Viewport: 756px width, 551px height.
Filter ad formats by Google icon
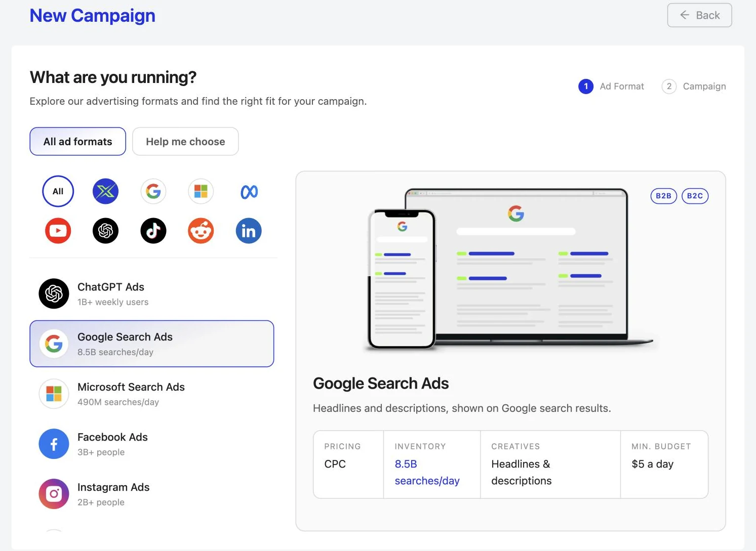153,191
